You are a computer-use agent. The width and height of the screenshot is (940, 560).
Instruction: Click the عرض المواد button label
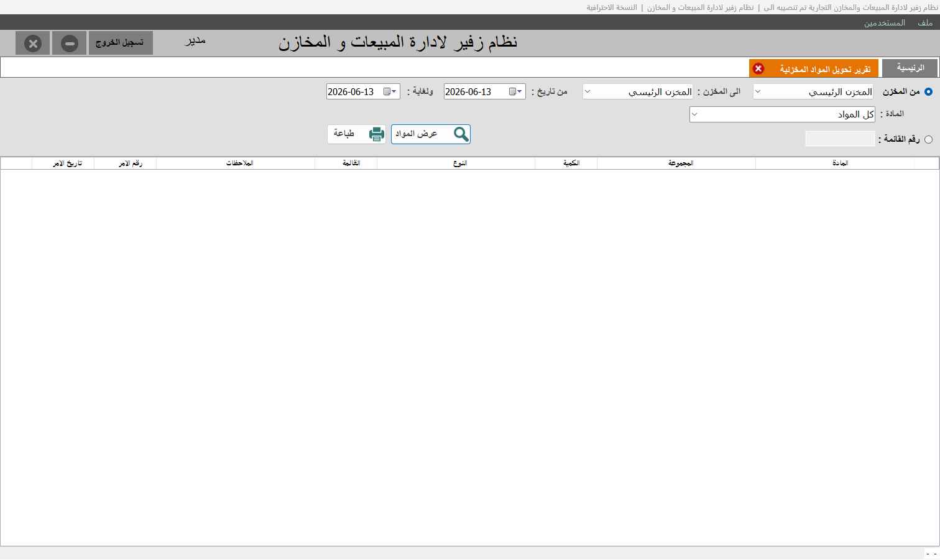[417, 134]
